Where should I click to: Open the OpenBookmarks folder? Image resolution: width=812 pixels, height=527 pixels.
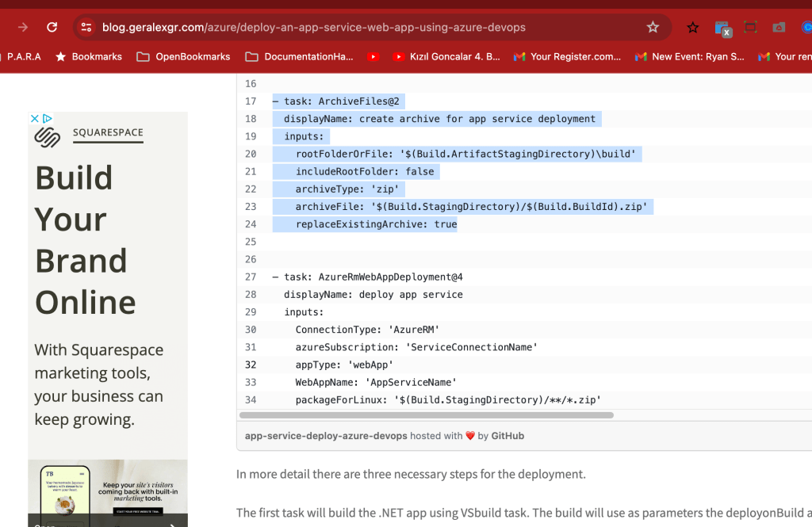click(x=183, y=56)
